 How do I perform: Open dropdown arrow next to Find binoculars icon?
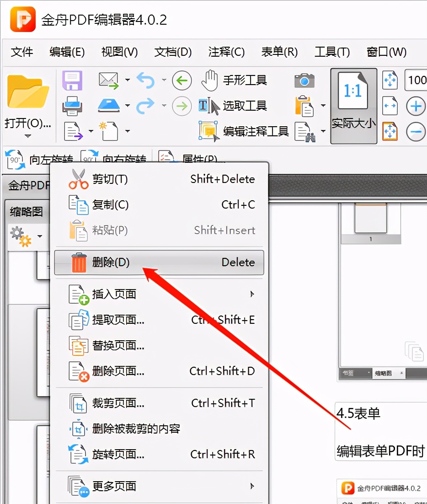(323, 131)
